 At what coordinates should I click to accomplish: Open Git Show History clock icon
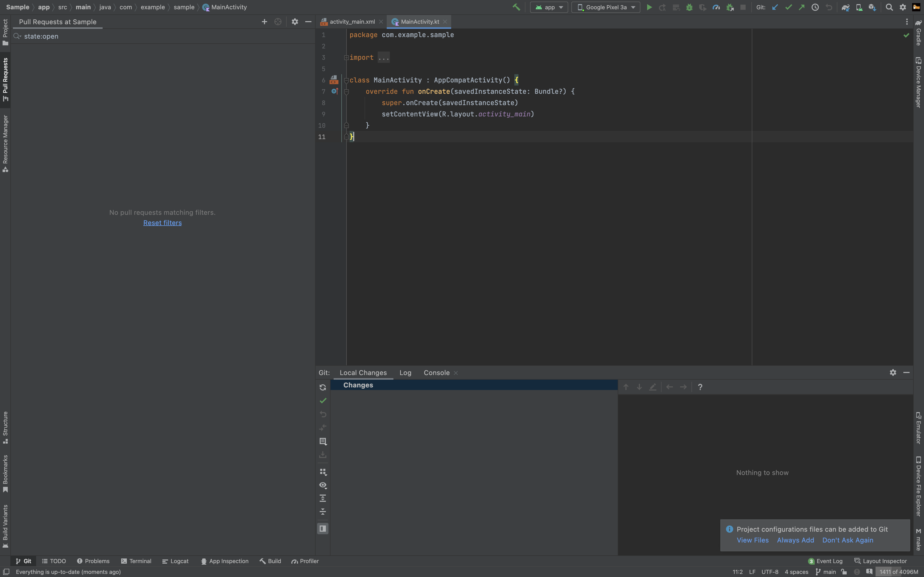815,7
